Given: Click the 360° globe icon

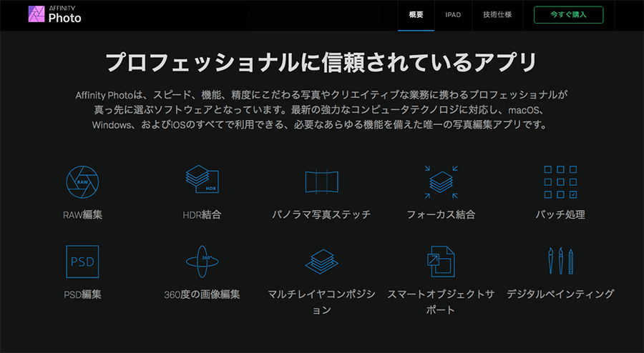Looking at the screenshot, I should [202, 262].
